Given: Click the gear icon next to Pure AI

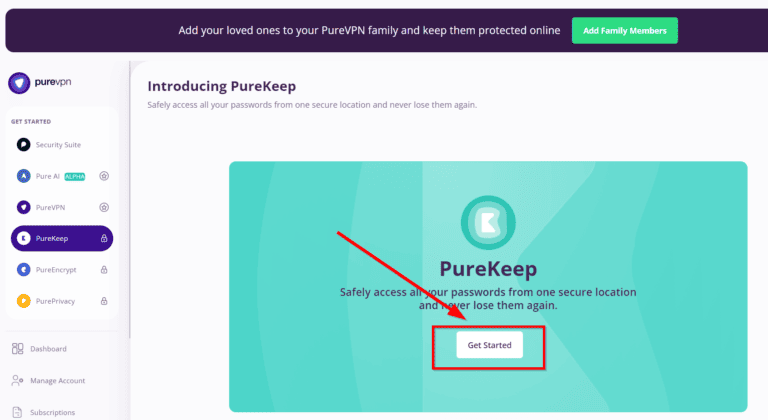Looking at the screenshot, I should click(104, 176).
